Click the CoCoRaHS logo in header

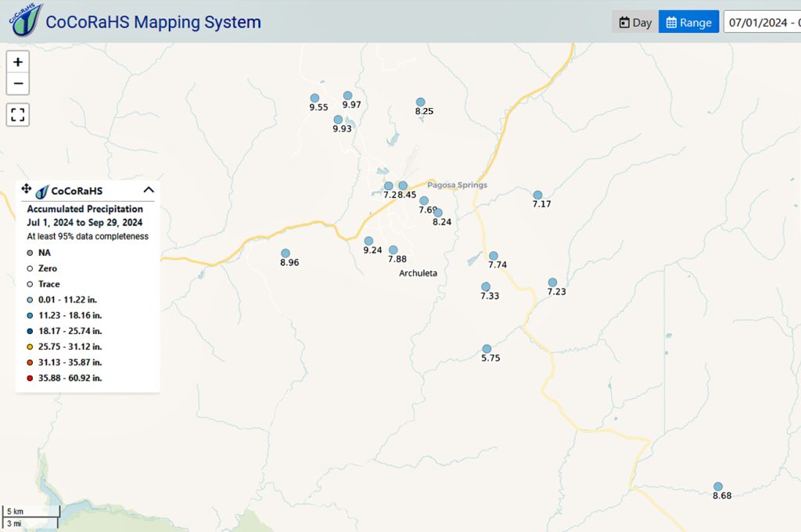(25, 20)
